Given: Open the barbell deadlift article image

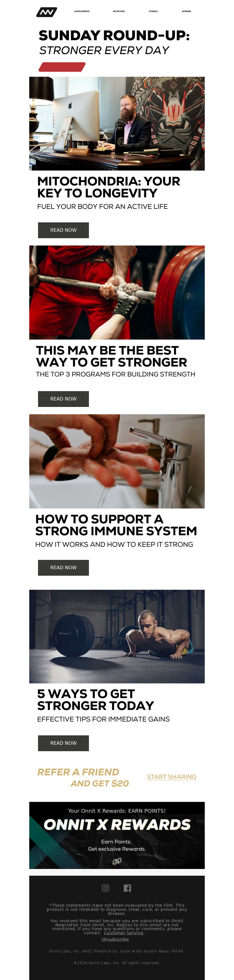Looking at the screenshot, I should tap(117, 293).
